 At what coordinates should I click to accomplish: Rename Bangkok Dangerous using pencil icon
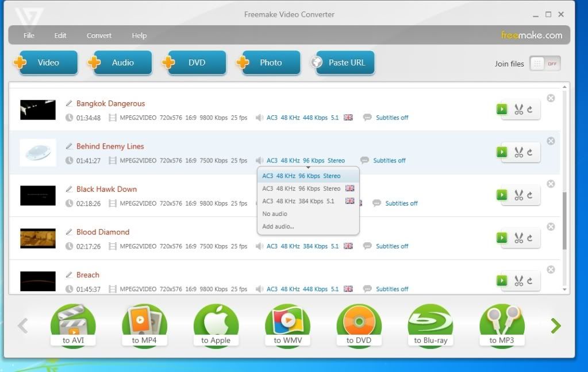69,103
